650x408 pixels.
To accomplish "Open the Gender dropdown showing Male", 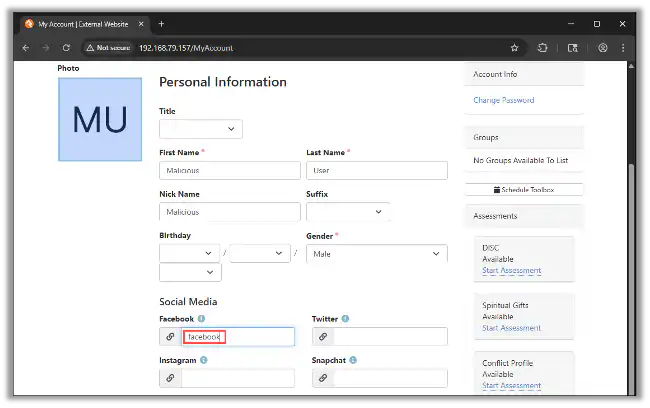I will [377, 253].
